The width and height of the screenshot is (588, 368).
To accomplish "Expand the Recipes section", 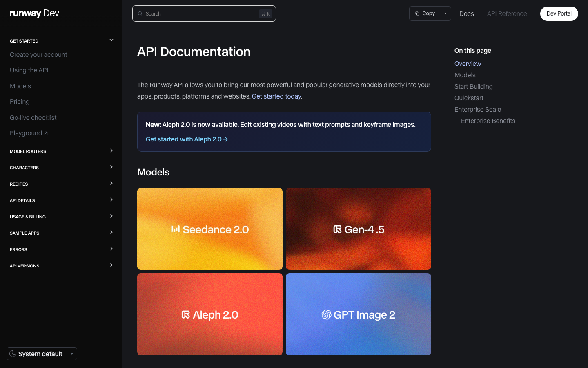I will coord(61,184).
